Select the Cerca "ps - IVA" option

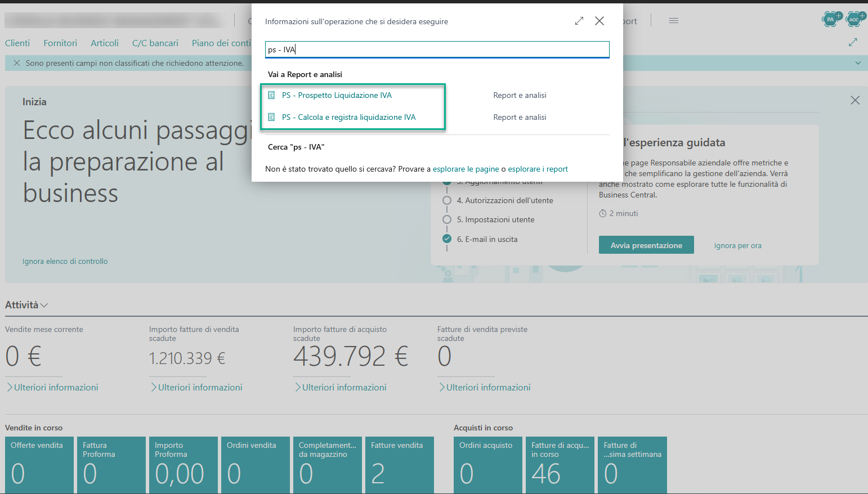pos(296,147)
